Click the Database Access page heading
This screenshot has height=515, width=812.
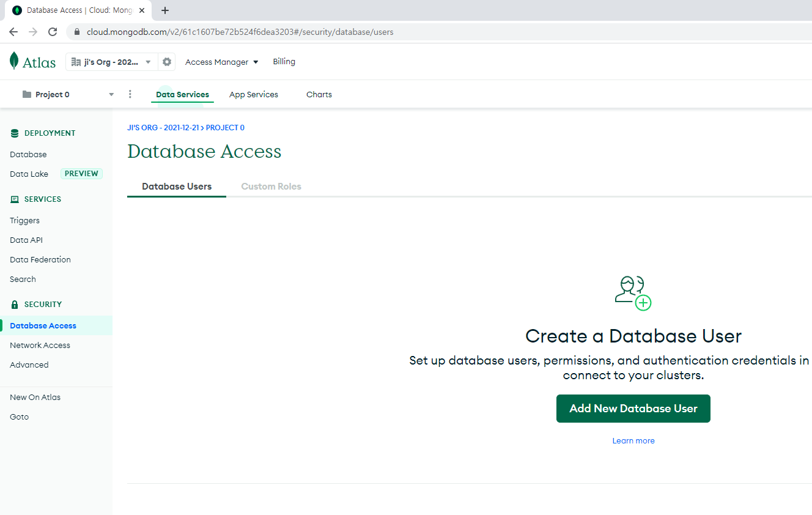(204, 152)
